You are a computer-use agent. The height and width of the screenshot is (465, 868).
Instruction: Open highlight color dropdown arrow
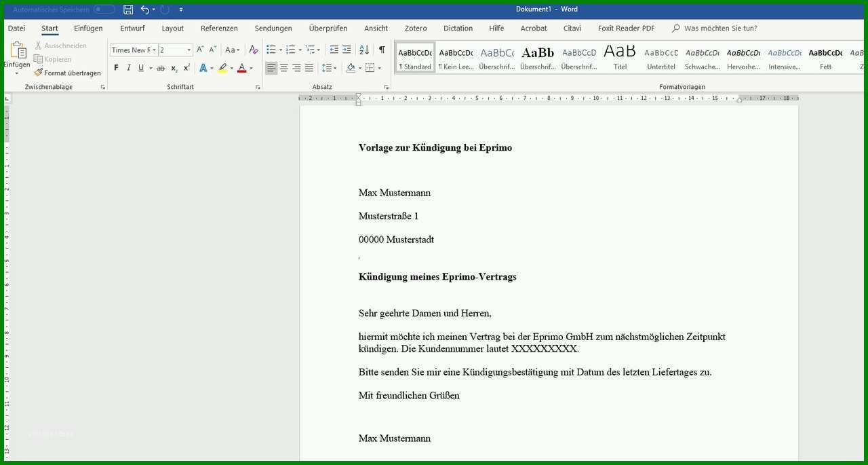click(232, 68)
